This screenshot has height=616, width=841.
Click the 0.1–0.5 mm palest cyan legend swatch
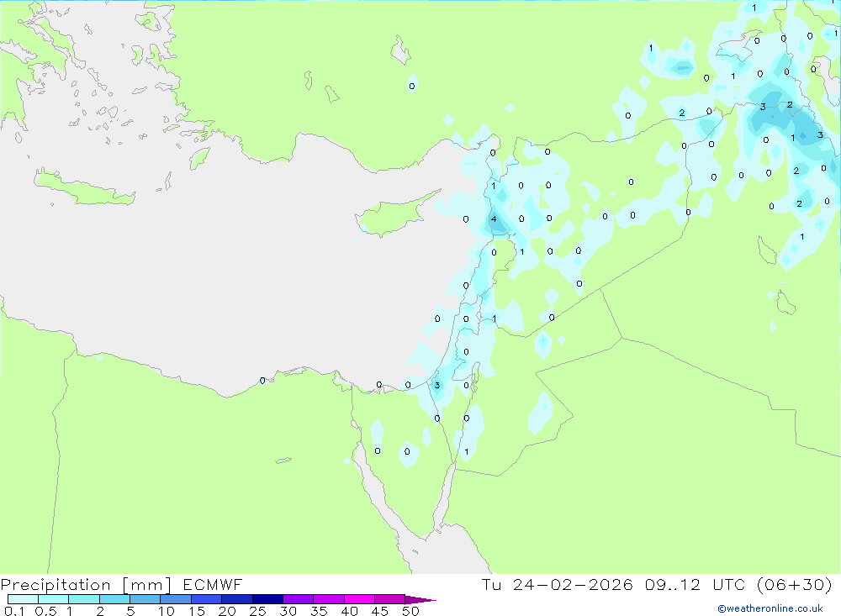(x=23, y=599)
